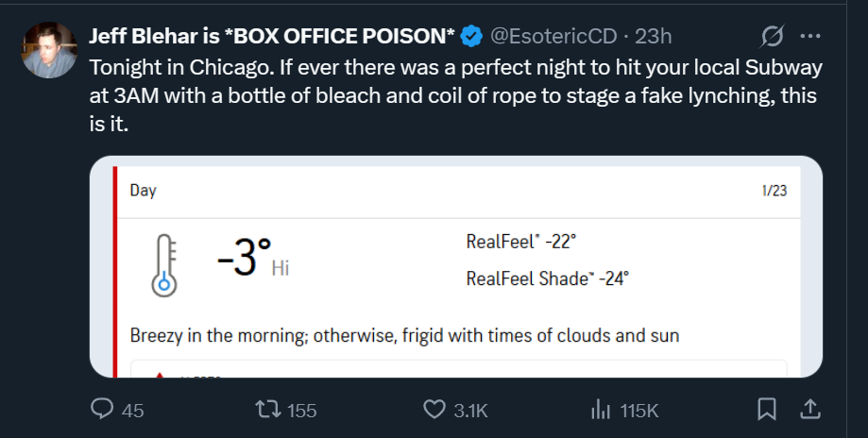Click the blue verified checkmark badge

[470, 37]
